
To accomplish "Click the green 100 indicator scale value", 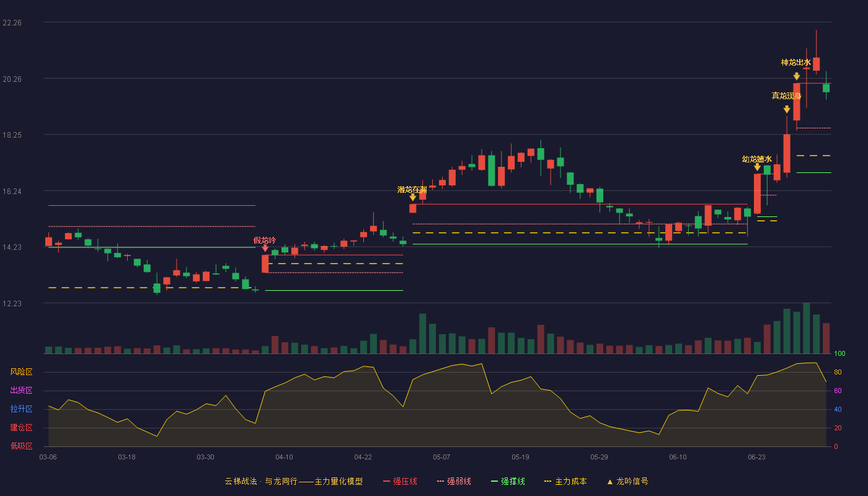I will pos(839,353).
